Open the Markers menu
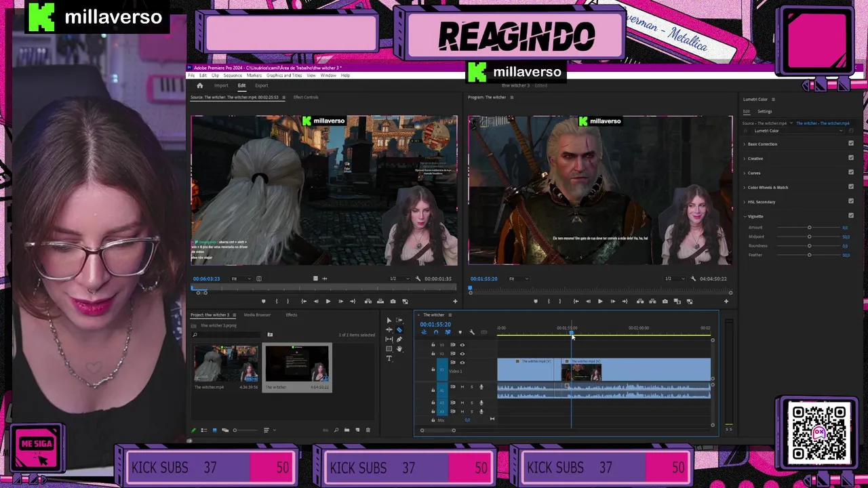Image resolution: width=868 pixels, height=488 pixels. point(254,75)
